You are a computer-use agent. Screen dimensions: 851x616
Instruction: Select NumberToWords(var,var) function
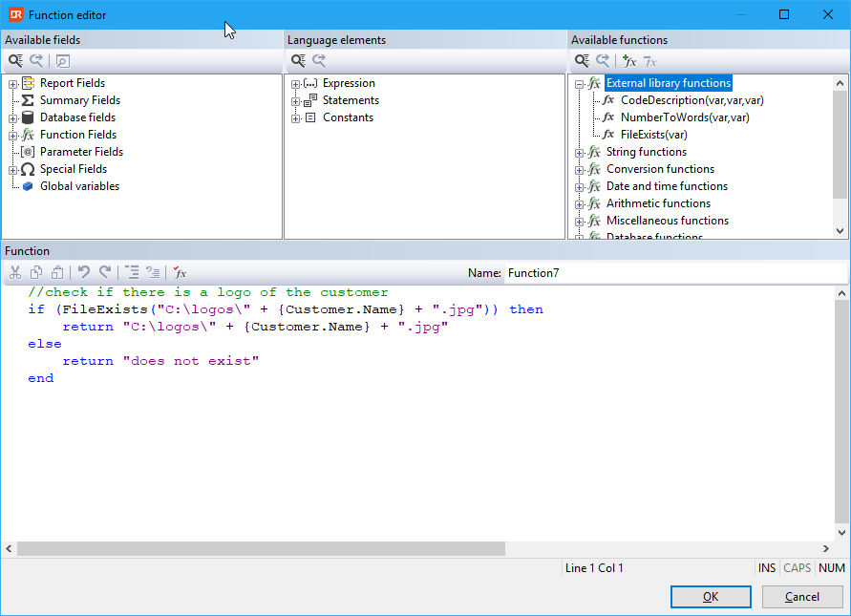point(685,117)
